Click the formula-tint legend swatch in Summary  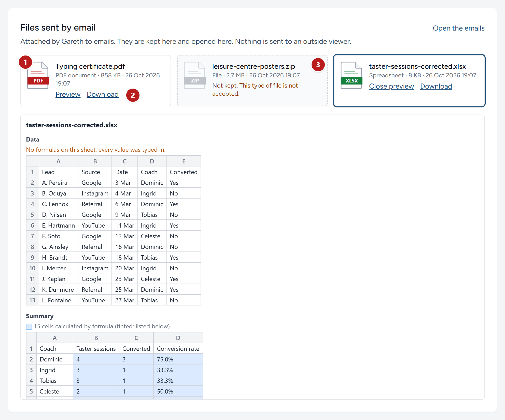(x=29, y=327)
